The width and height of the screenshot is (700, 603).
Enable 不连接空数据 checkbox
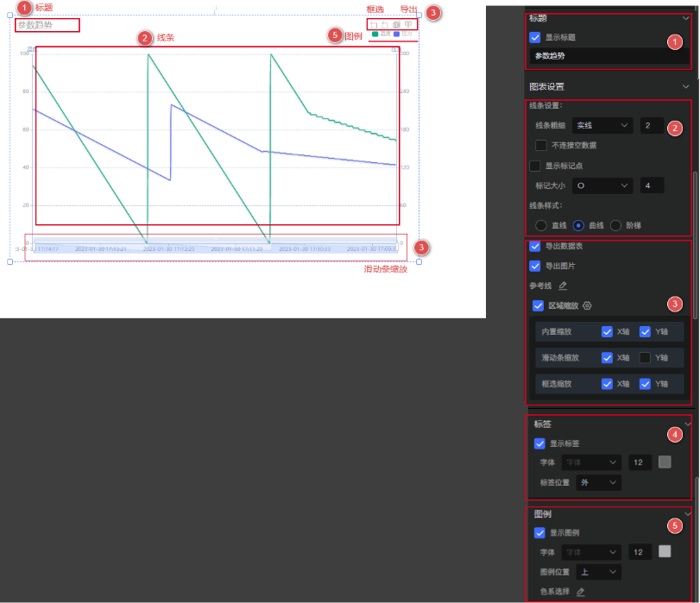tap(541, 145)
